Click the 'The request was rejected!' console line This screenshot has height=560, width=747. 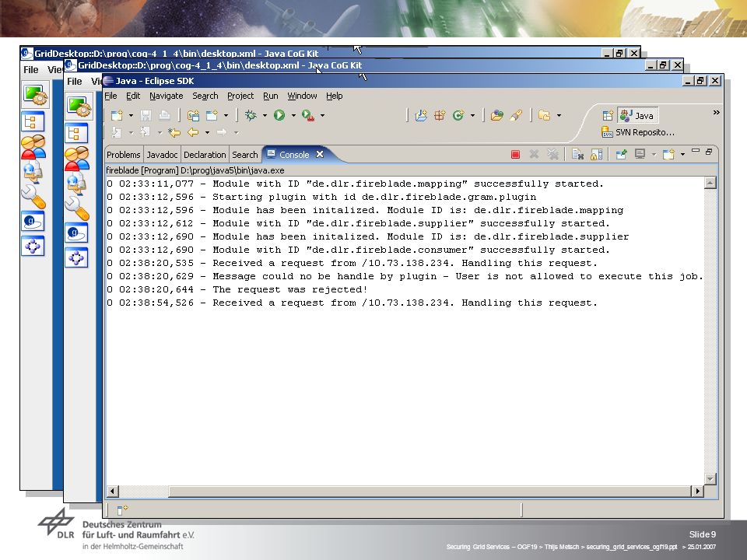pyautogui.click(x=237, y=289)
